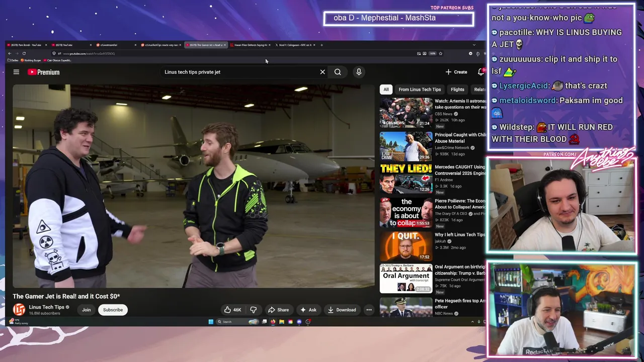This screenshot has width=644, height=362.
Task: Open the notifications bell
Action: 481,72
